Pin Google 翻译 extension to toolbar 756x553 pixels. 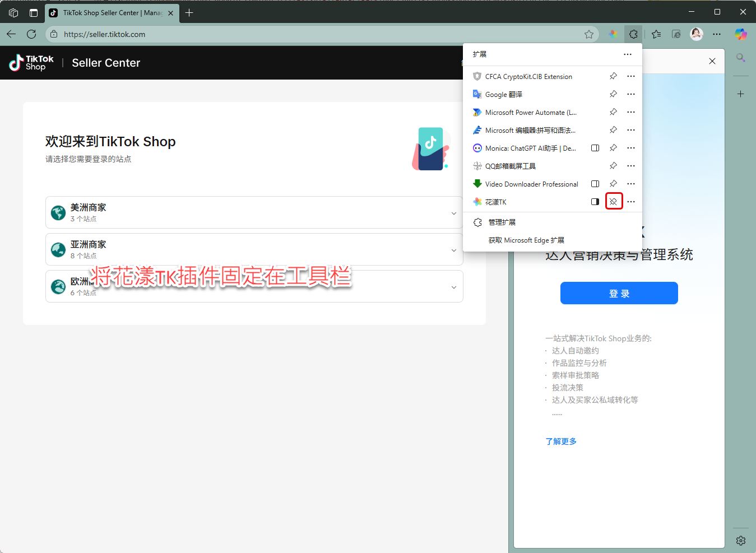[x=614, y=94]
